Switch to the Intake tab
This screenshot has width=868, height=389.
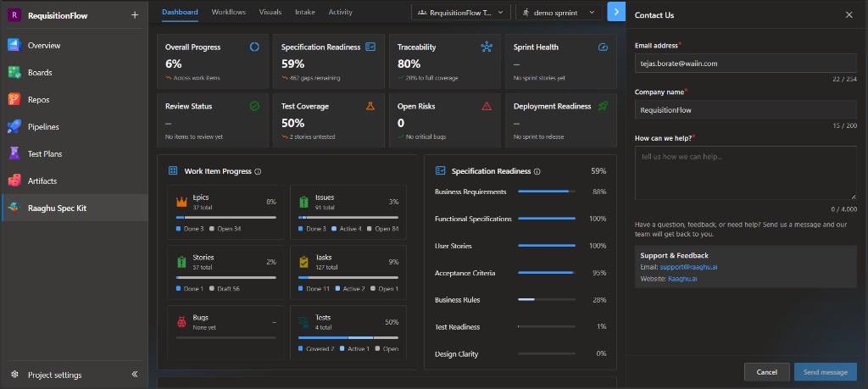pos(305,12)
